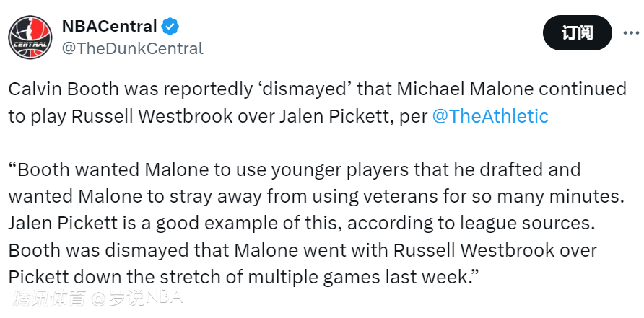Viewport: 644px width, 318px height.
Task: Click the NBACentral profile avatar
Action: pyautogui.click(x=30, y=37)
